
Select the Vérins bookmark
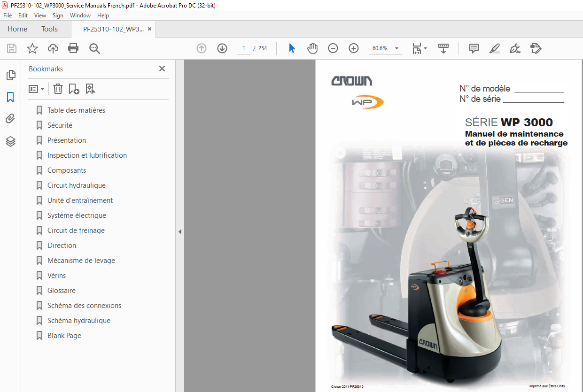pyautogui.click(x=56, y=276)
